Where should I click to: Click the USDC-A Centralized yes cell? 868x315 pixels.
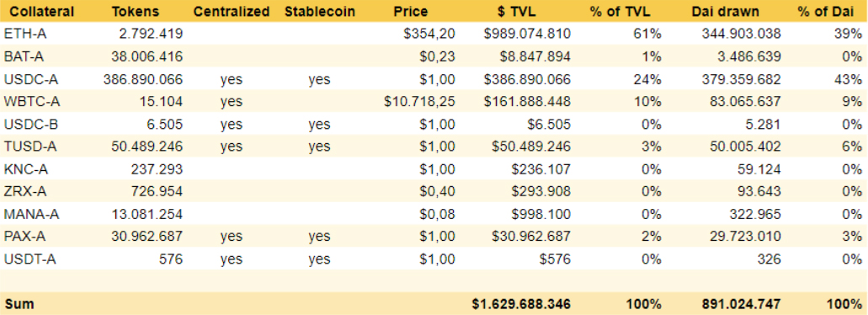(x=231, y=79)
